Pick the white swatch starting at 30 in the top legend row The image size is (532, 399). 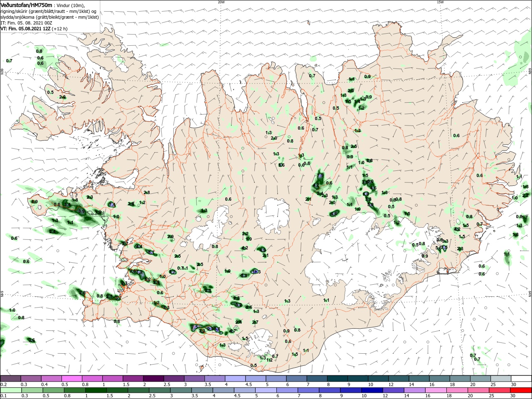pos(521,378)
